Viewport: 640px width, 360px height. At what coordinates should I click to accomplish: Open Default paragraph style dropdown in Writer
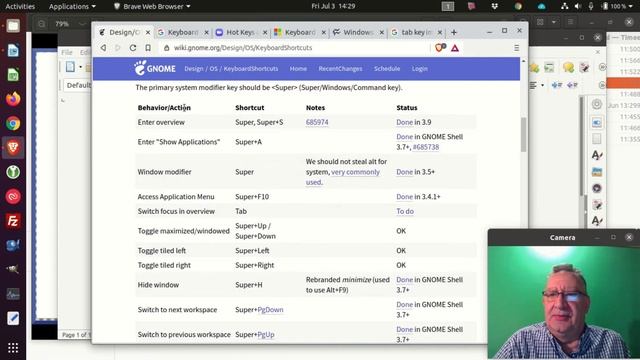[x=78, y=85]
